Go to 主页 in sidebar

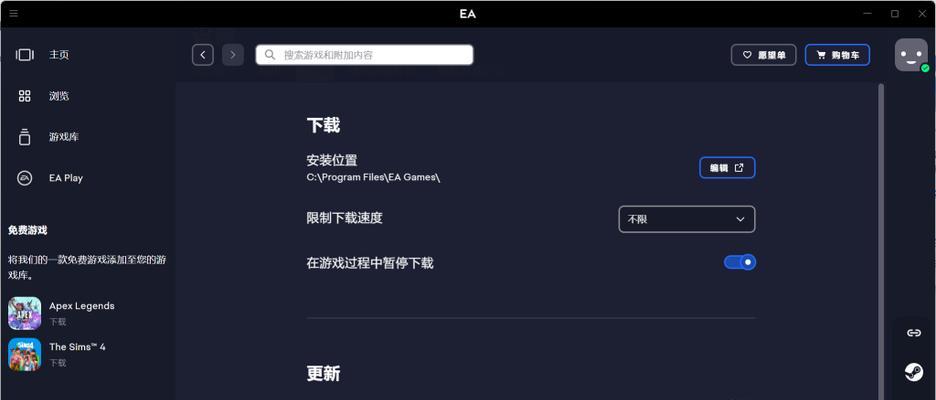pos(59,55)
